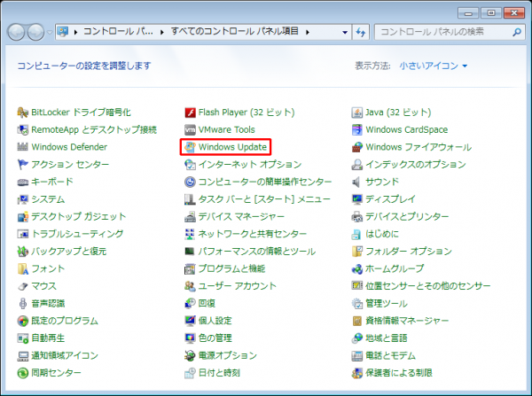532x396 pixels.
Task: Open the 個人設定 link
Action: point(215,321)
